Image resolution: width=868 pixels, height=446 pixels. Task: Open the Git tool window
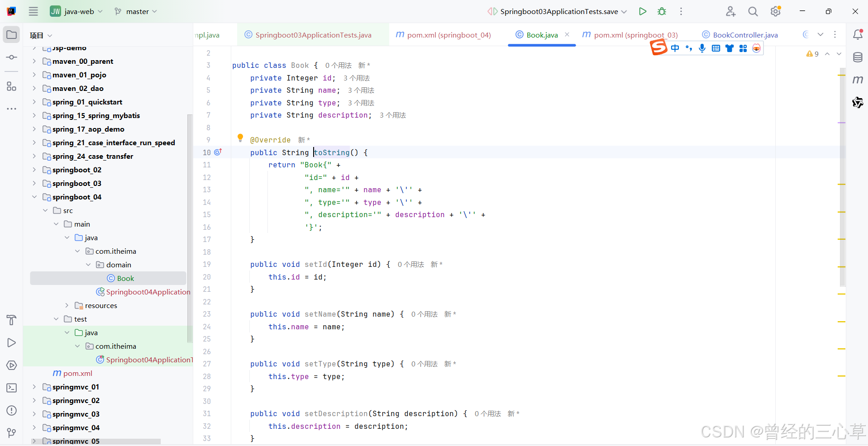(x=12, y=433)
